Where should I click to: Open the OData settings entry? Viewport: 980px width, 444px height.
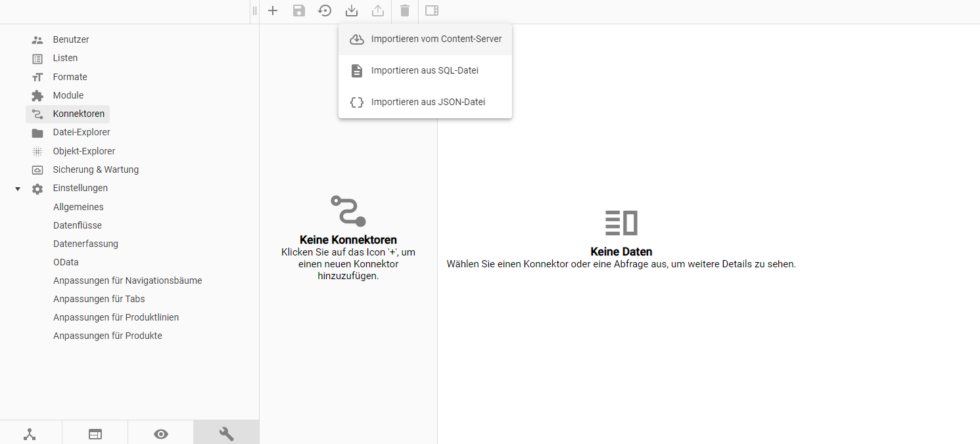click(66, 262)
